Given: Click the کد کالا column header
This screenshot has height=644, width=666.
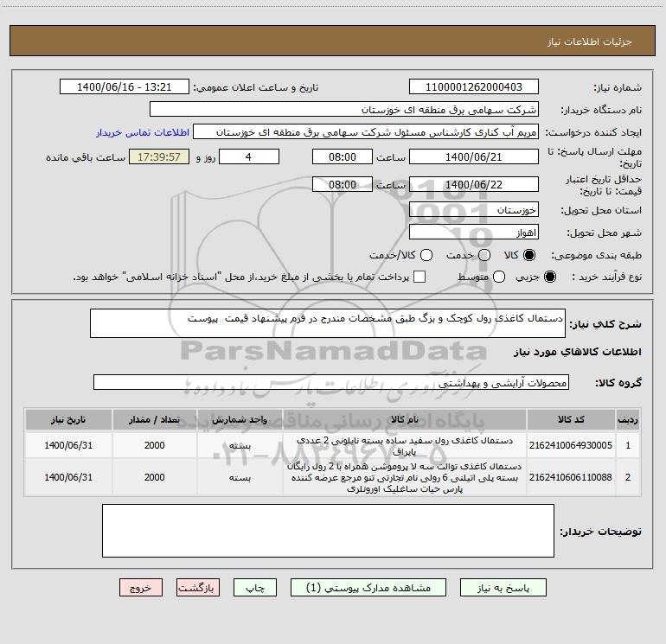Looking at the screenshot, I should (x=571, y=419).
